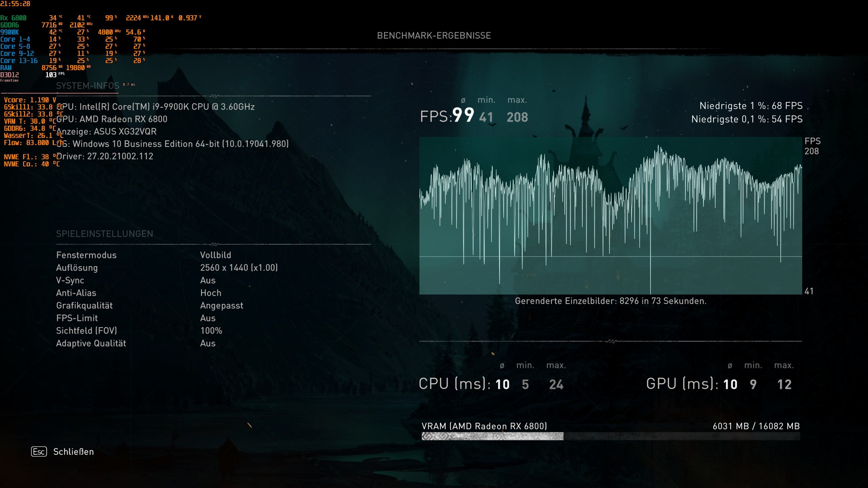Click the GPU average ms value 10
The width and height of the screenshot is (868, 488).
click(730, 385)
